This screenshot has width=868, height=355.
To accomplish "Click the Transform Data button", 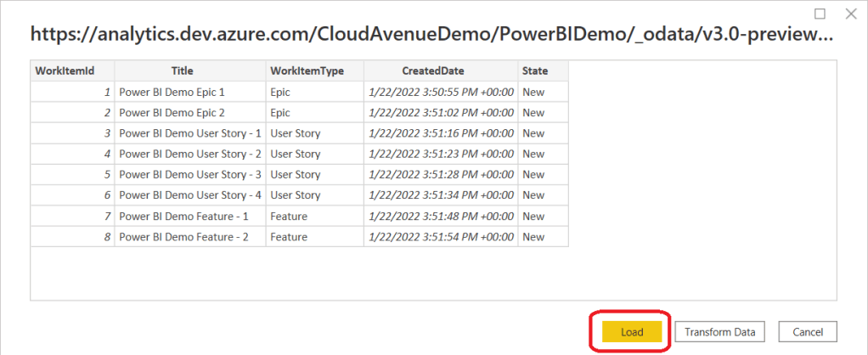I will (x=719, y=331).
